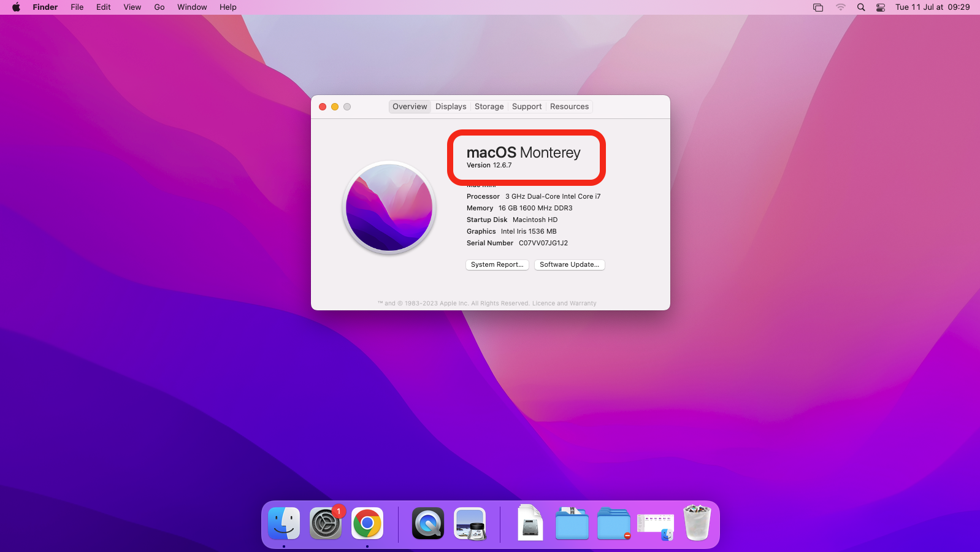Switch to the Support tab
Screen dimensions: 980x552
coord(527,107)
